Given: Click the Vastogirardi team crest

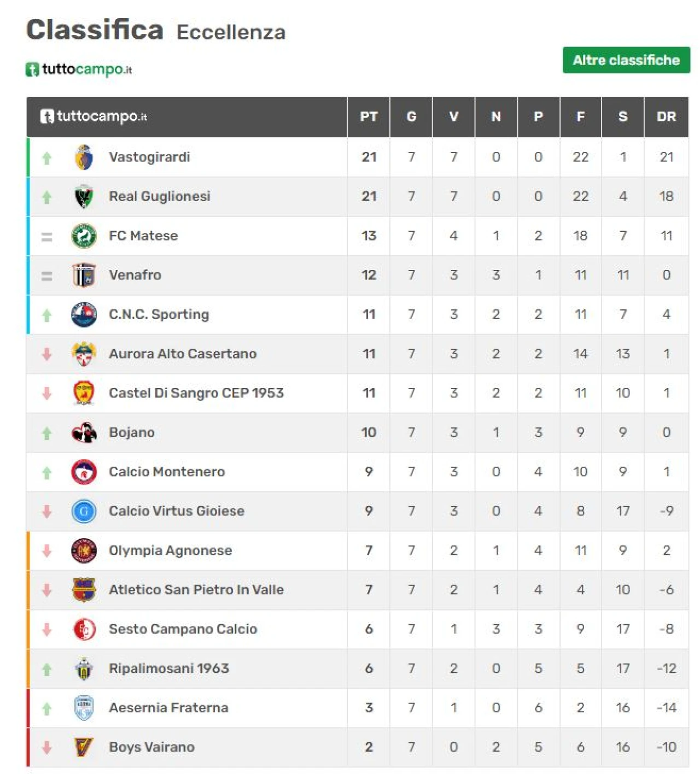Looking at the screenshot, I should [x=84, y=157].
